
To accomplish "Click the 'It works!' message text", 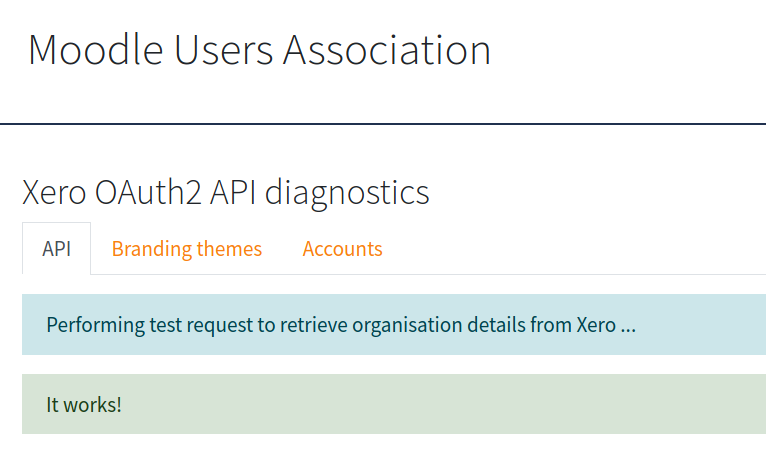I will [84, 405].
